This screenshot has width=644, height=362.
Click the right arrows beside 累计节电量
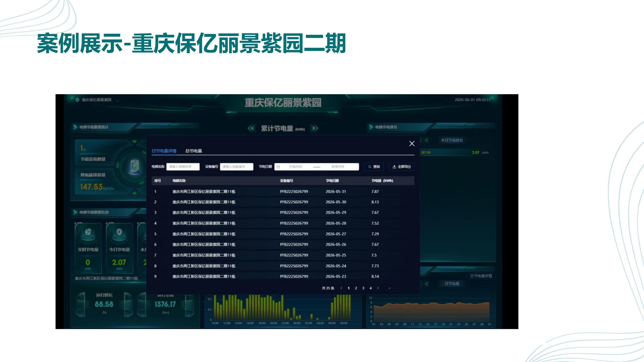[x=315, y=128]
